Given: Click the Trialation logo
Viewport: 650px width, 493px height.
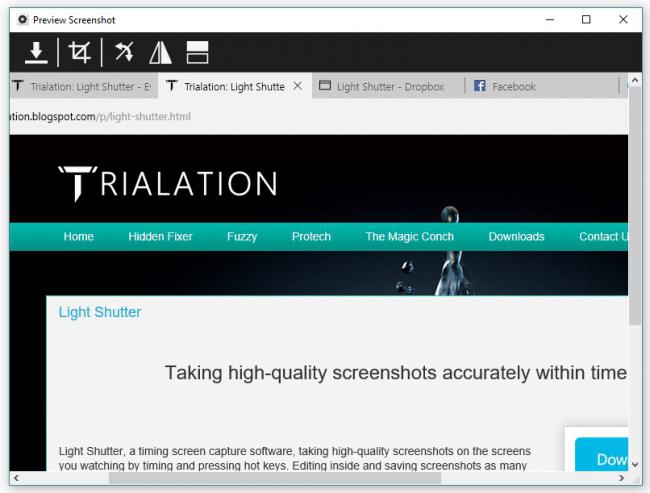Looking at the screenshot, I should coord(167,184).
